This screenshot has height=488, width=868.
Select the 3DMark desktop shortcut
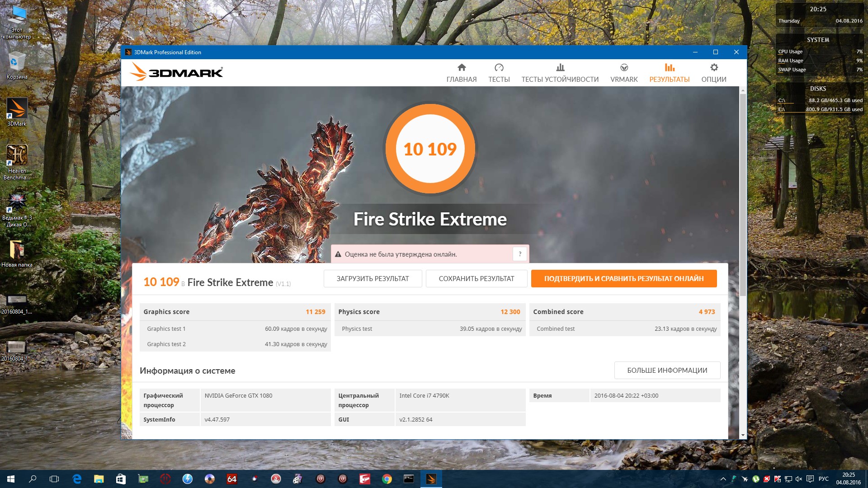click(x=17, y=112)
